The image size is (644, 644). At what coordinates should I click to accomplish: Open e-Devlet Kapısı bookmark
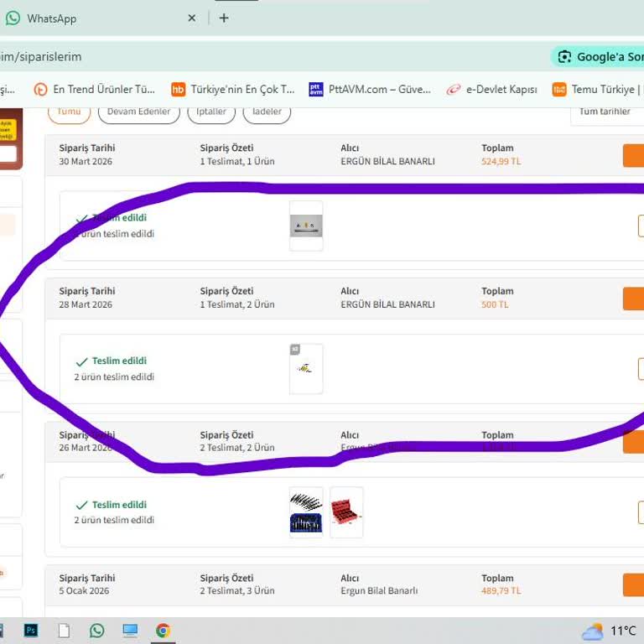click(x=492, y=89)
